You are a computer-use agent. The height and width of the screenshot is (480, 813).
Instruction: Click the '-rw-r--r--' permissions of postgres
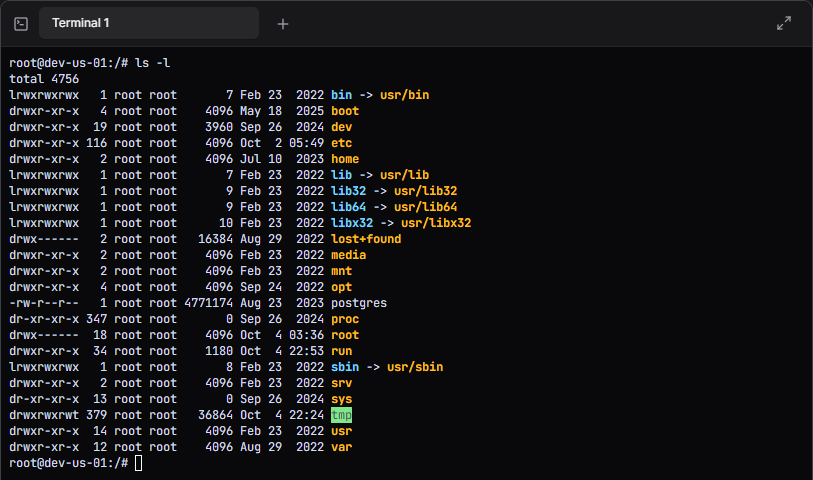[44, 303]
